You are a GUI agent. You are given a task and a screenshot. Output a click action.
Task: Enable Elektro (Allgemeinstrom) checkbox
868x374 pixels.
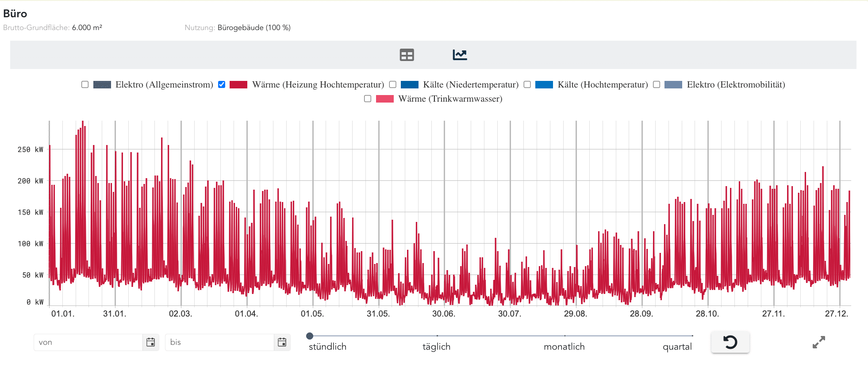[85, 84]
